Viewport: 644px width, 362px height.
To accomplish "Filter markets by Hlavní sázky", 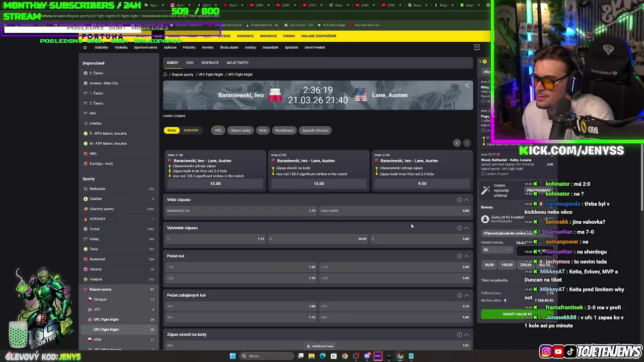I will [x=240, y=130].
